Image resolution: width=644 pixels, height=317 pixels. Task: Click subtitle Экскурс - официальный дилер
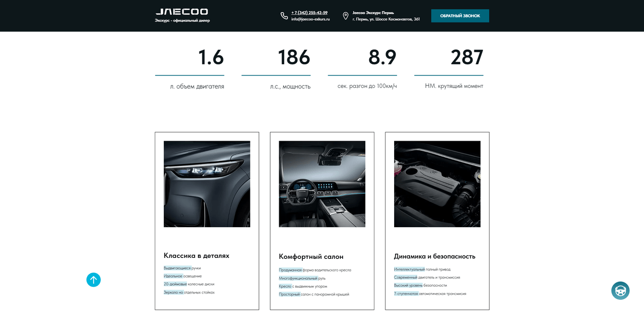[182, 21]
